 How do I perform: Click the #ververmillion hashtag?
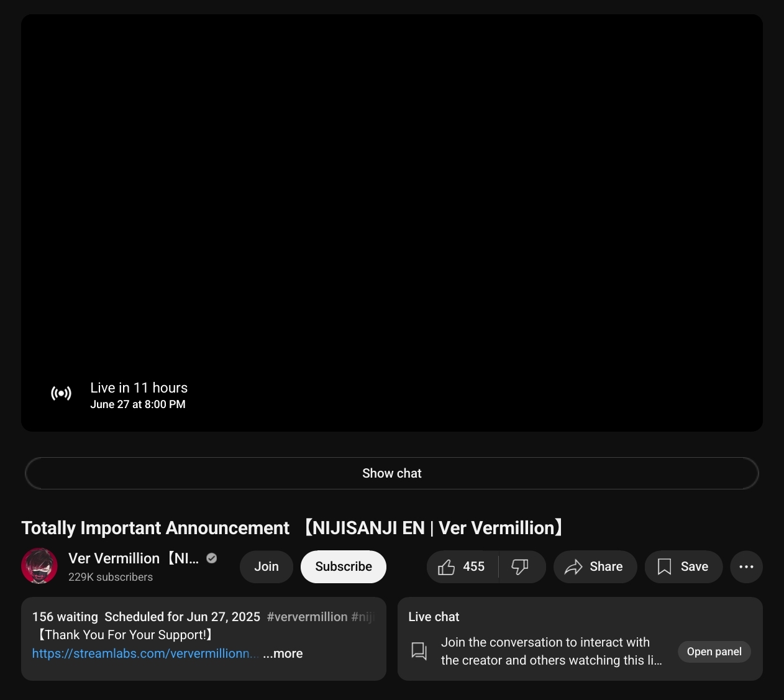pos(307,617)
